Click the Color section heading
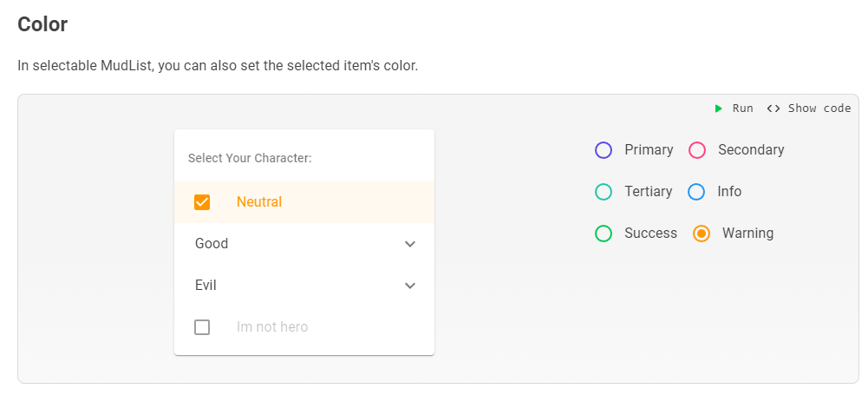 [x=42, y=24]
